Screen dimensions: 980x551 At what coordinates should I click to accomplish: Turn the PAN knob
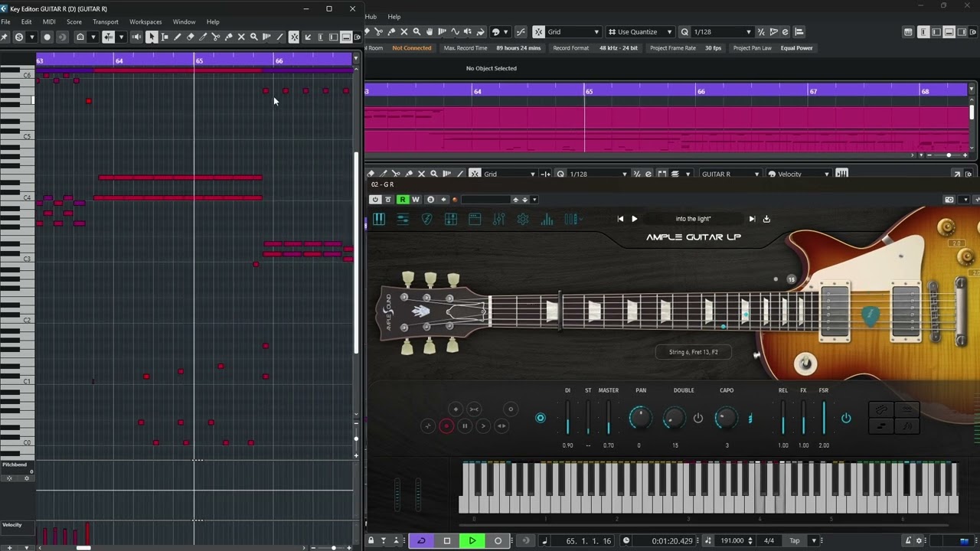pyautogui.click(x=640, y=418)
